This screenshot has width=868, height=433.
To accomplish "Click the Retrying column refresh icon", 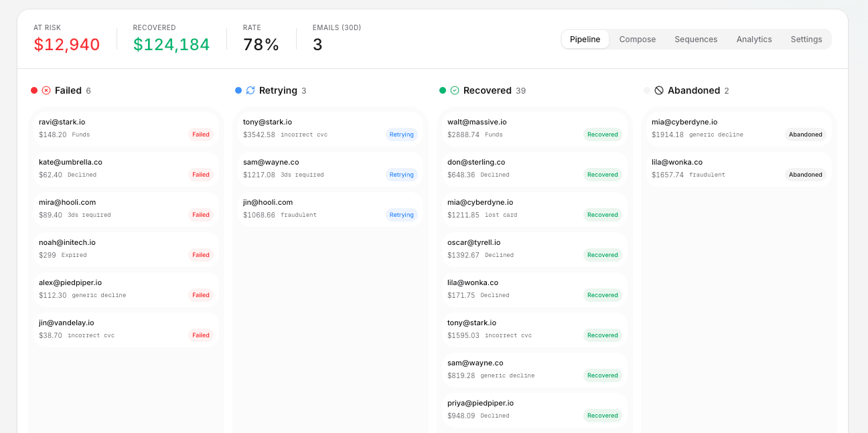I will 250,90.
